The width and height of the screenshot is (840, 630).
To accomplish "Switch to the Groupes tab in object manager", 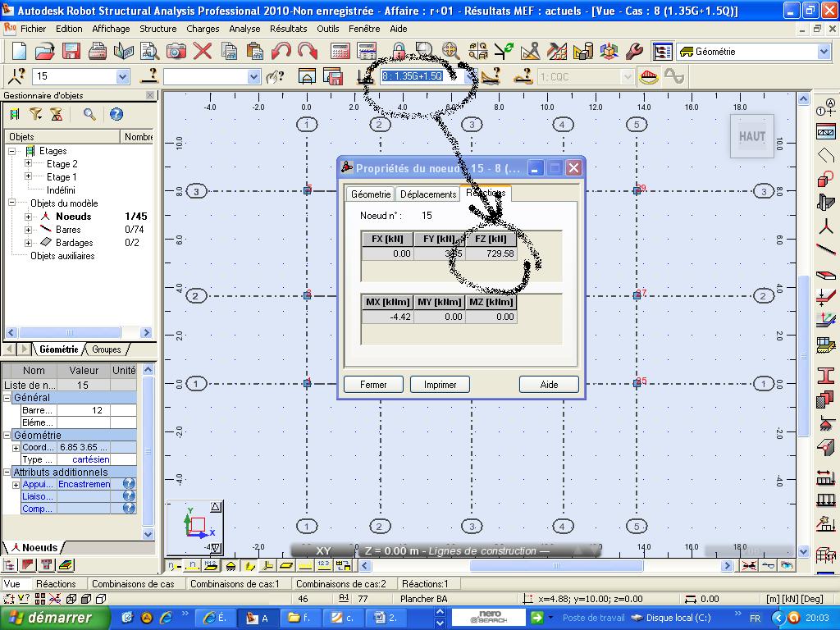I will pyautogui.click(x=106, y=349).
